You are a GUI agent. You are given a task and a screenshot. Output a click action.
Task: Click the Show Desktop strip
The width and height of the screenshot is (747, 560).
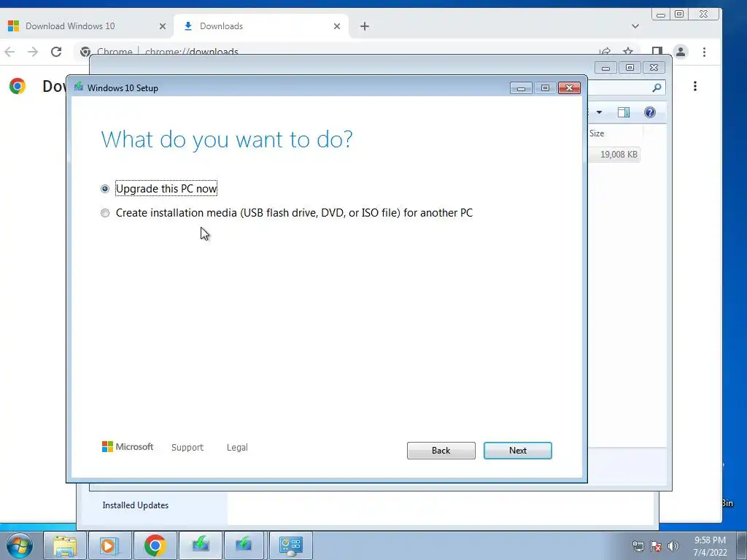(742, 545)
